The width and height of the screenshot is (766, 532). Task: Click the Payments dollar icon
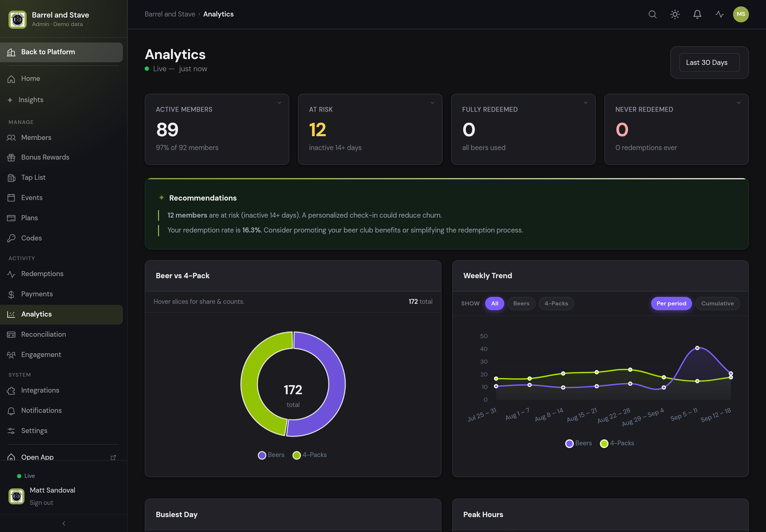pos(11,294)
